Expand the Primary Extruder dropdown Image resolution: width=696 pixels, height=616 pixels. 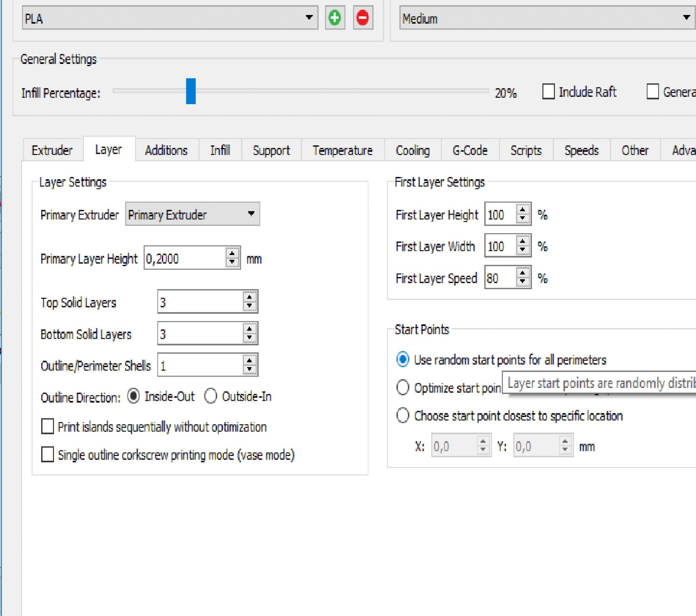coord(192,214)
